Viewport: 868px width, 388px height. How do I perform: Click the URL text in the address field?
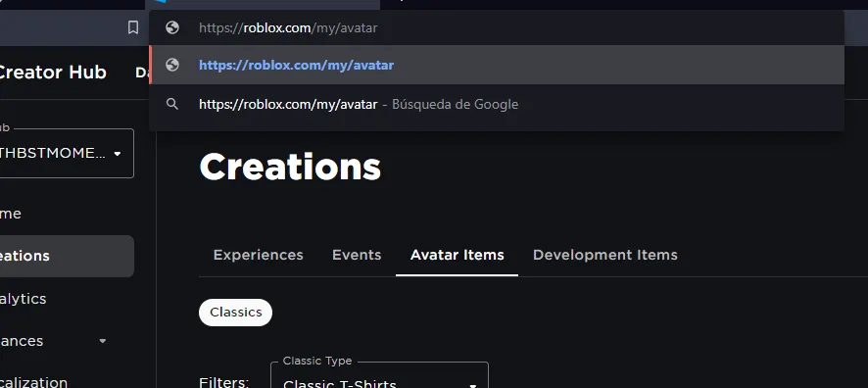tap(288, 27)
